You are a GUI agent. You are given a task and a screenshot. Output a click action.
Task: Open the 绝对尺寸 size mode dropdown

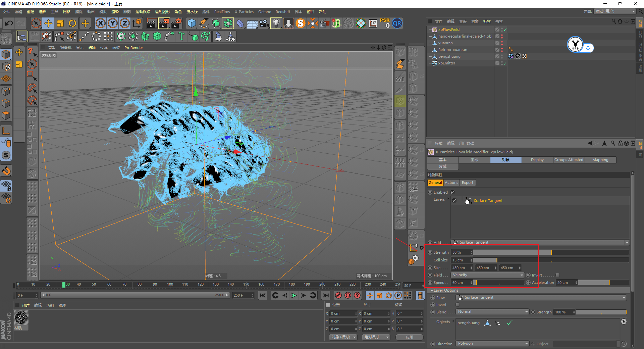(376, 337)
